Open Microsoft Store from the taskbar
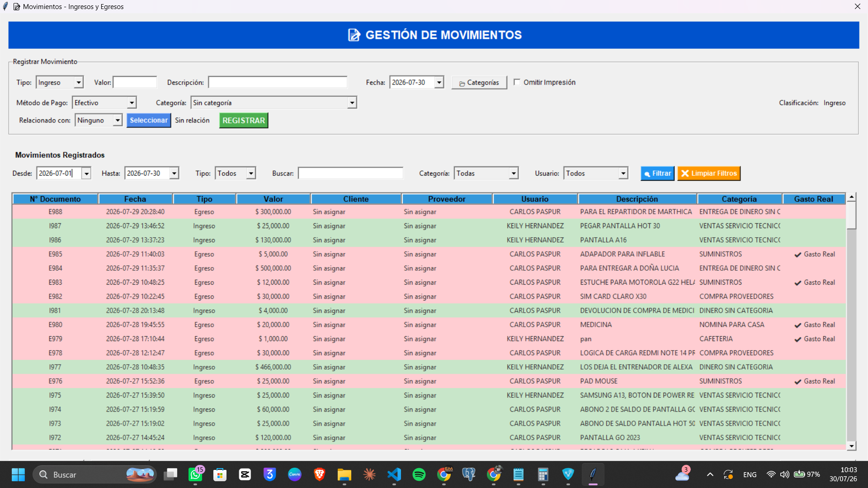 point(220,474)
